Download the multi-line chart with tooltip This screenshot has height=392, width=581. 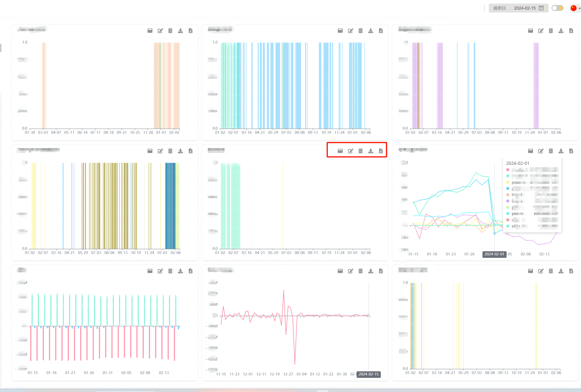561,151
